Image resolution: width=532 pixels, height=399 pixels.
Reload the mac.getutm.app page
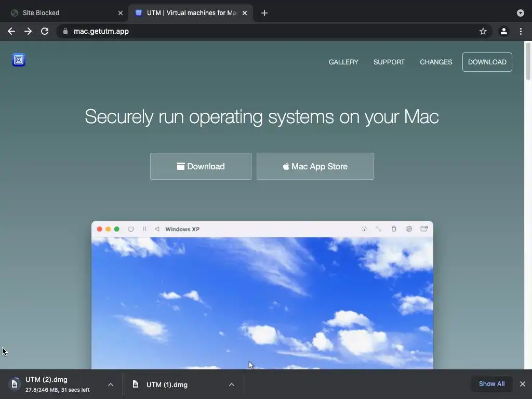45,31
